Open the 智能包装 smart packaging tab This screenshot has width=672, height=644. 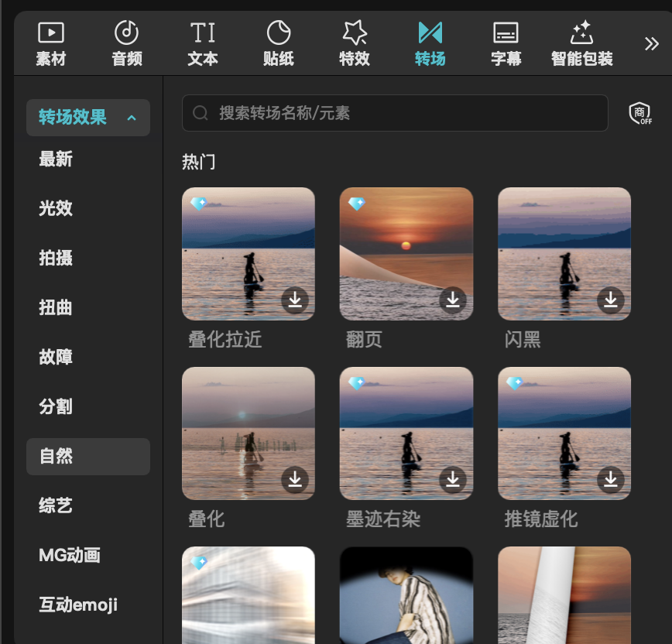click(x=582, y=44)
